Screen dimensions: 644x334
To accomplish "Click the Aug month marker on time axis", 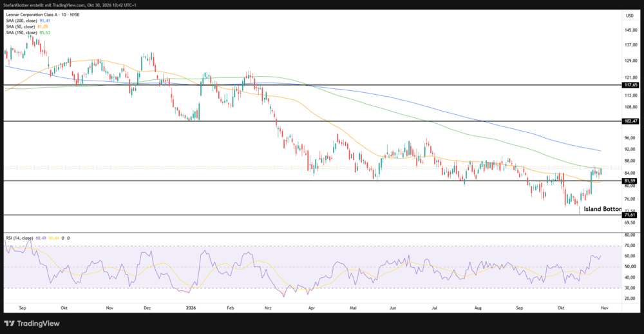I will coord(477,308).
